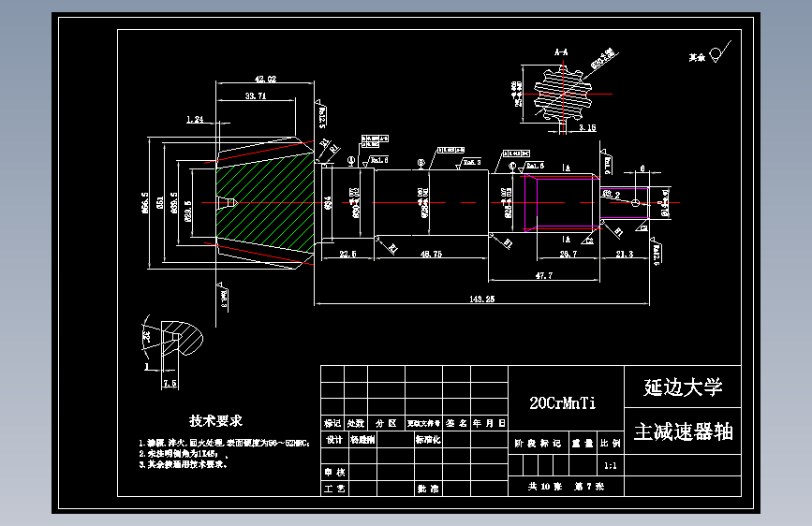Screen dimensions: 812x526
Task: Select the 33.71 dimension text
Action: coord(256,95)
